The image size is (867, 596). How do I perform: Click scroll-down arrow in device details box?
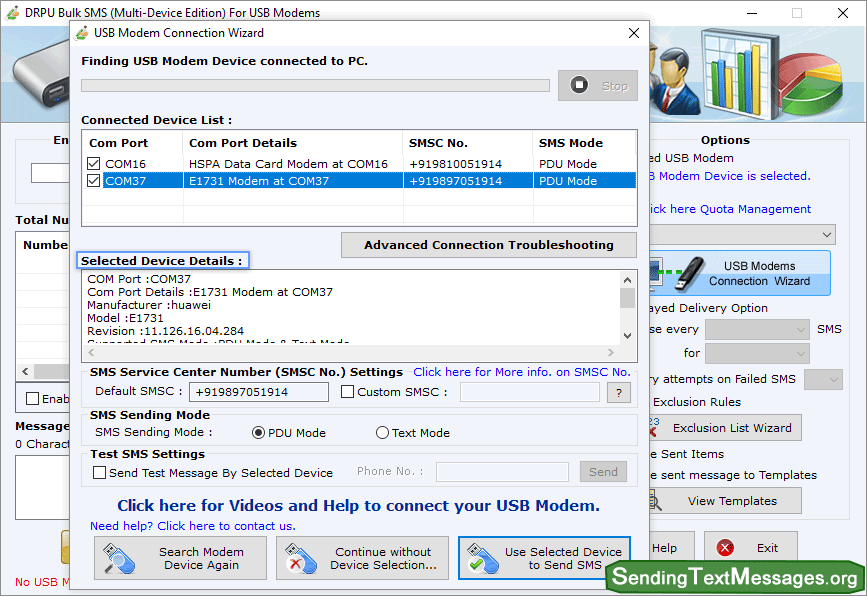point(628,335)
